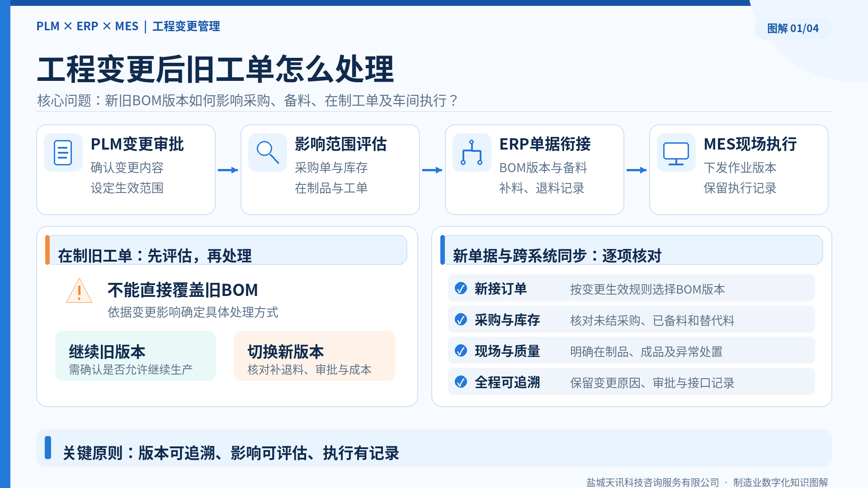Select the 继续旧版本 card
This screenshot has width=868, height=488.
(136, 356)
